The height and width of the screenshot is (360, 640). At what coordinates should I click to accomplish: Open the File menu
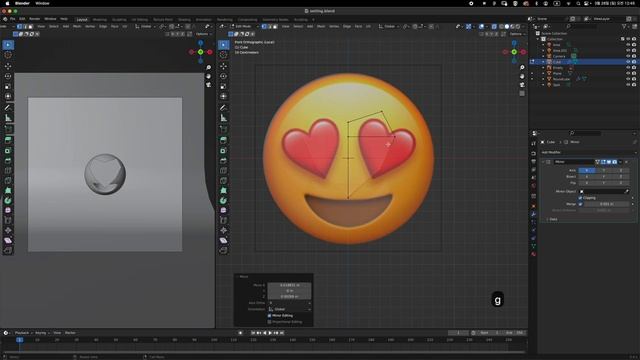click(12, 19)
